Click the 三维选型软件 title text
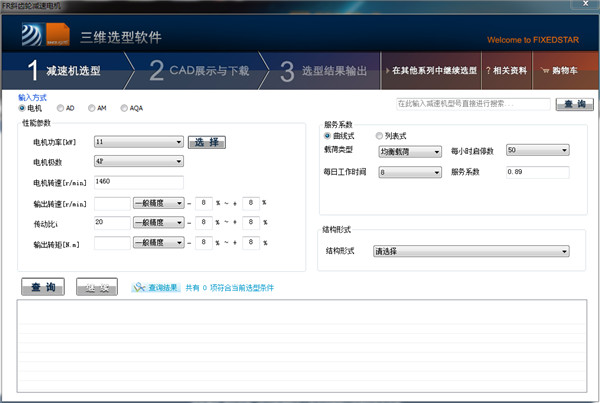The image size is (600, 403). tap(121, 37)
